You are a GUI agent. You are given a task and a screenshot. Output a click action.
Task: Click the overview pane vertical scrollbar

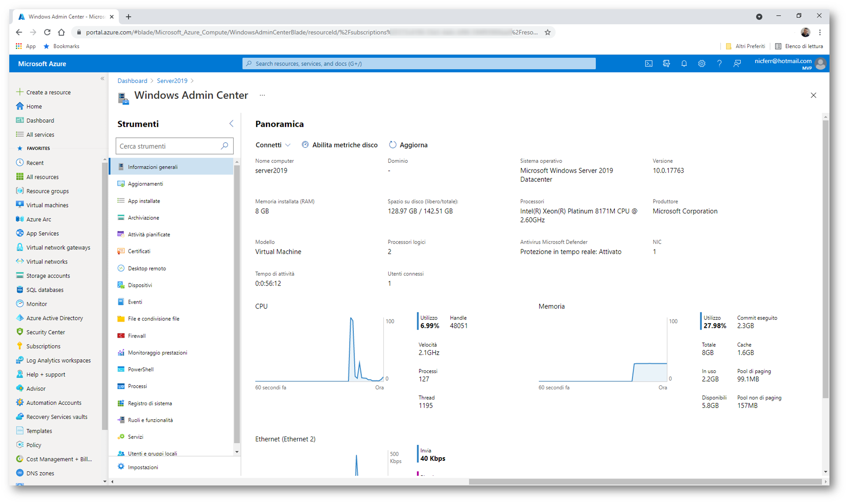point(825,260)
